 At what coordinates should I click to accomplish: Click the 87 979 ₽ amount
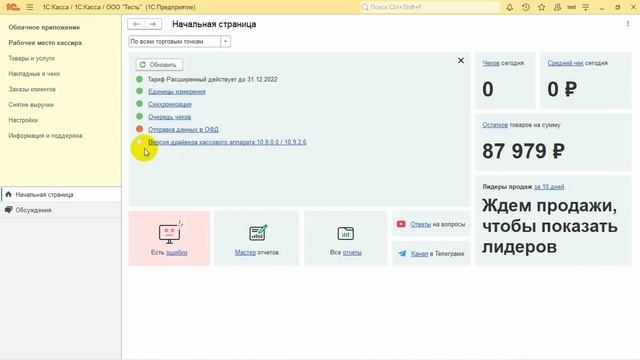coord(524,151)
